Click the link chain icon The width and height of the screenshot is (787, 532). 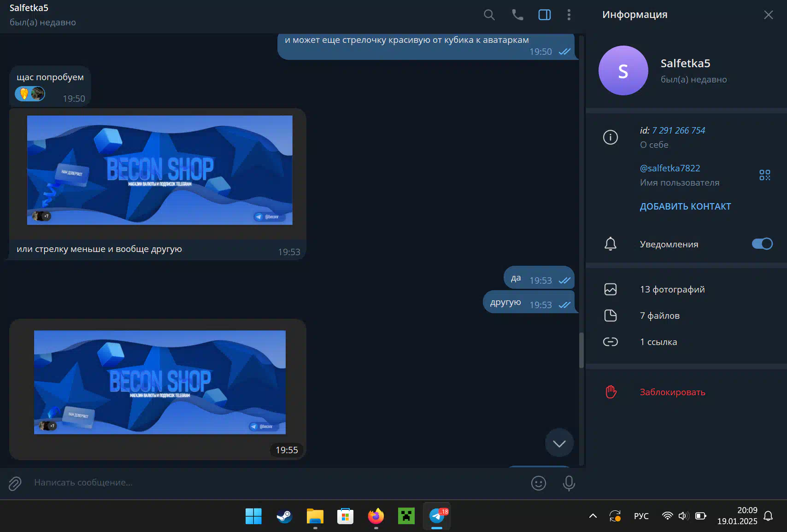[x=611, y=342]
